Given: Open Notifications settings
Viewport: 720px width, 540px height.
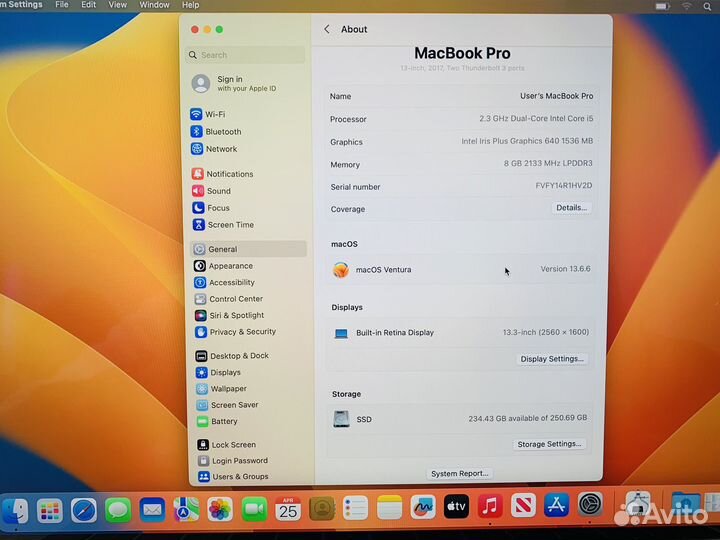Looking at the screenshot, I should 222,174.
